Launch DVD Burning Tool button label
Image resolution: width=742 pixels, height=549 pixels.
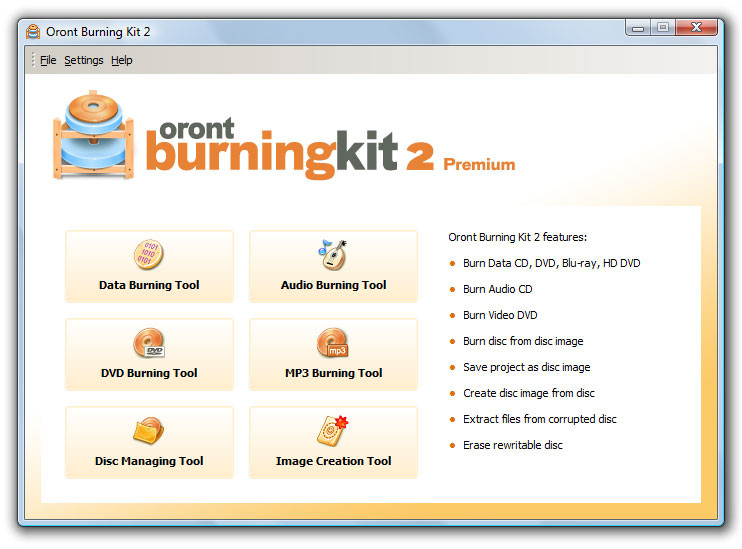[149, 373]
